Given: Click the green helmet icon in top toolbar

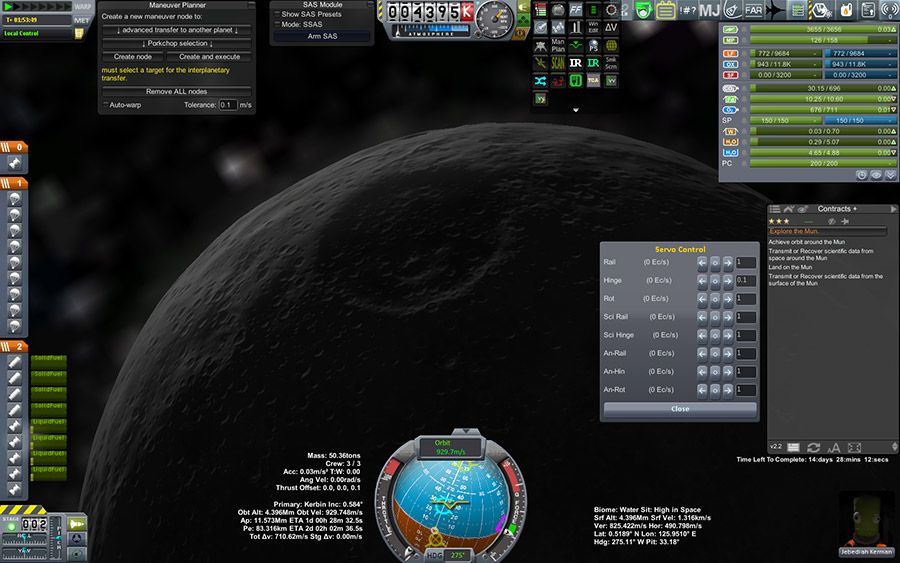Looking at the screenshot, I should 643,10.
